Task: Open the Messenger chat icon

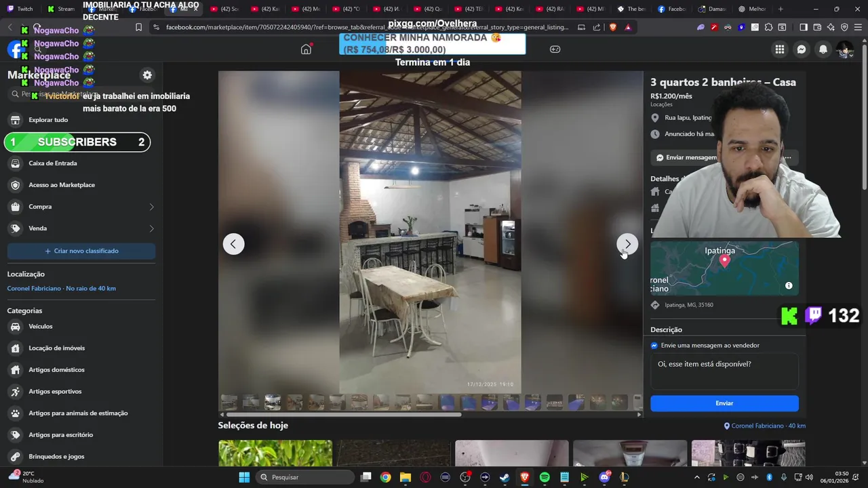Action: click(802, 49)
